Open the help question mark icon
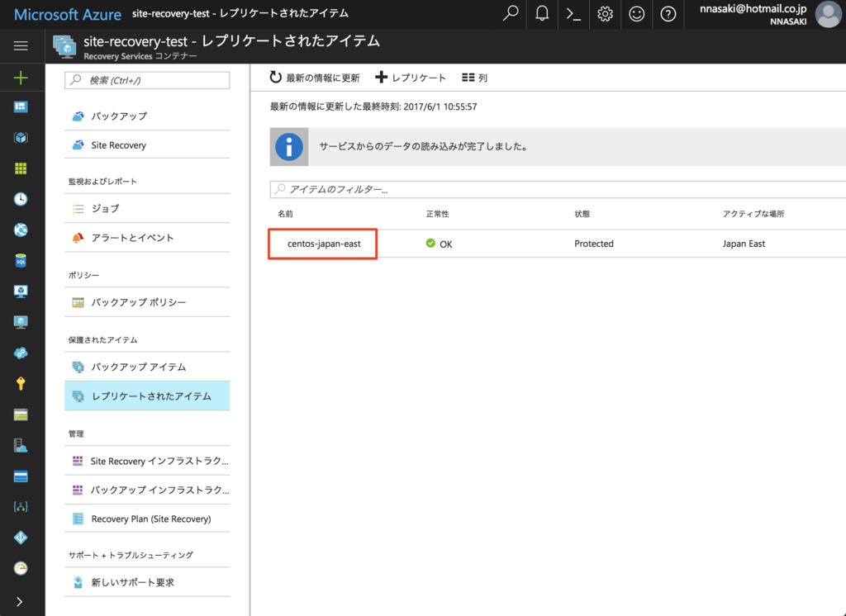 (x=668, y=14)
